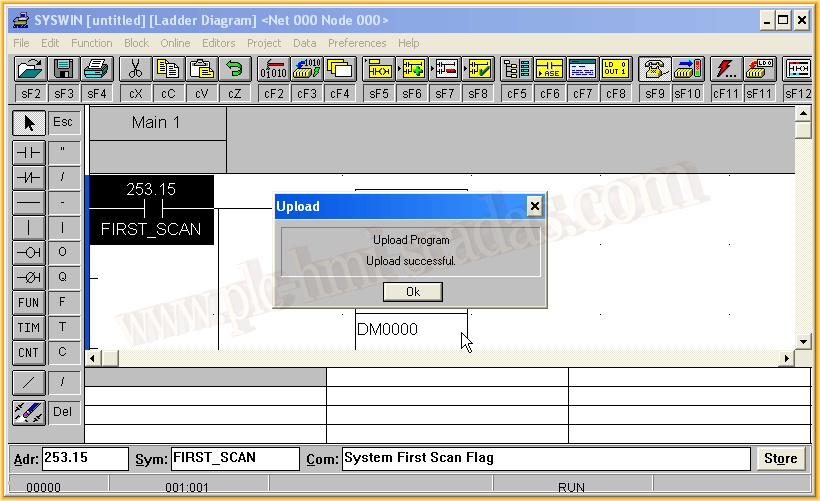Click the horizontal scrollbar right arrow

point(786,358)
